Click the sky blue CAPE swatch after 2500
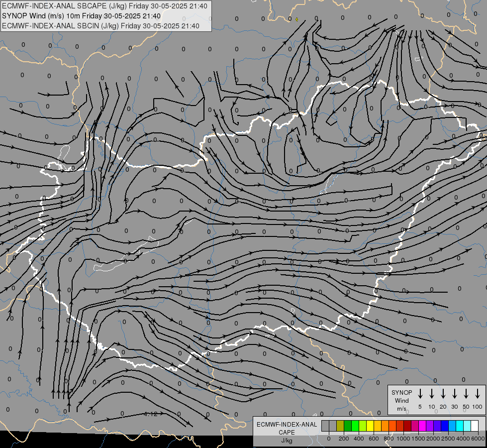 point(452,426)
